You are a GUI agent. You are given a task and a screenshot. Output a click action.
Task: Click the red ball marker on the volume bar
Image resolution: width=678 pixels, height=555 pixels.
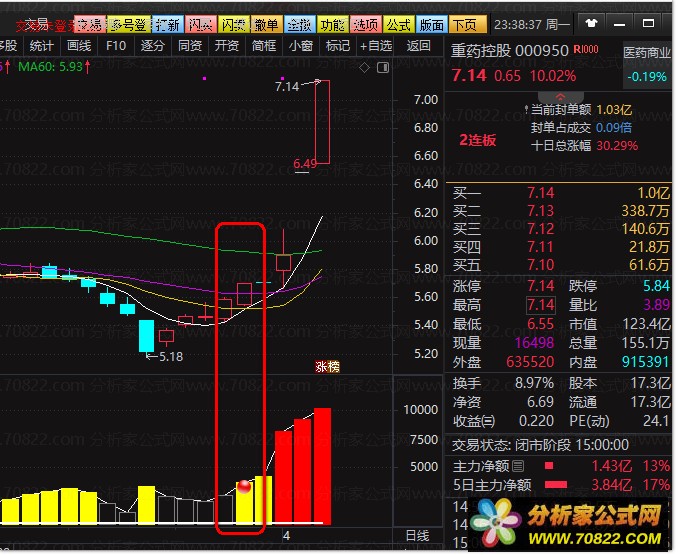tap(244, 486)
